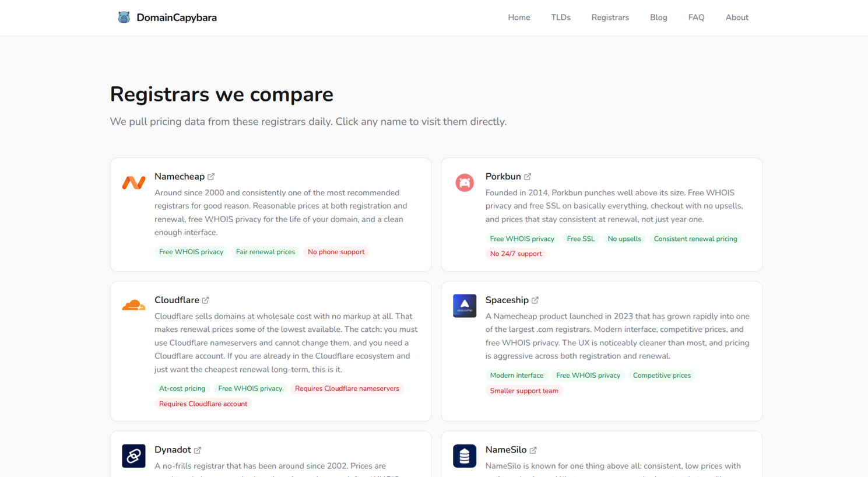Viewport: 868px width, 477px height.
Task: Click the DomainCapybara capybara logo icon
Action: [x=124, y=17]
